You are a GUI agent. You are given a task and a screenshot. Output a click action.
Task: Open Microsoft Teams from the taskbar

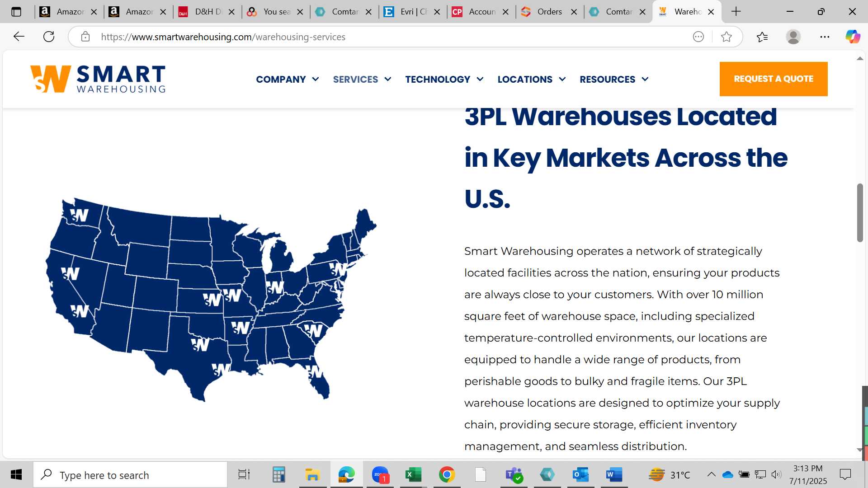(x=514, y=474)
